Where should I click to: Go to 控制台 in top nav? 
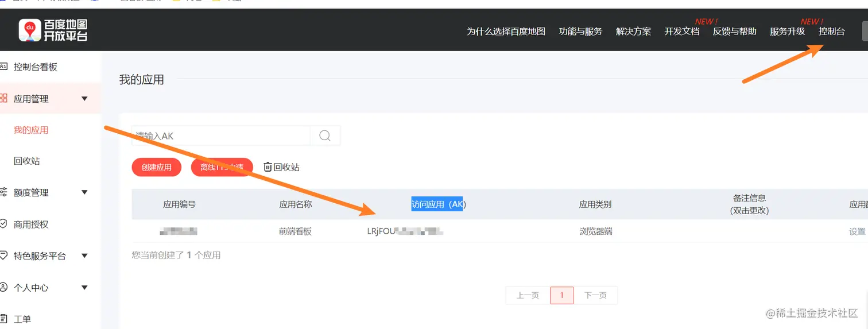tap(832, 32)
